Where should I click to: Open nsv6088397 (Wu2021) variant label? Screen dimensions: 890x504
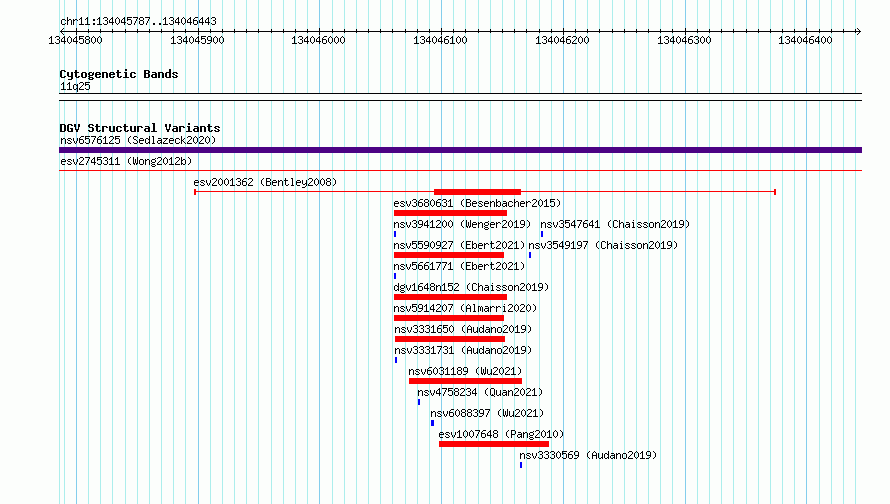[487, 413]
